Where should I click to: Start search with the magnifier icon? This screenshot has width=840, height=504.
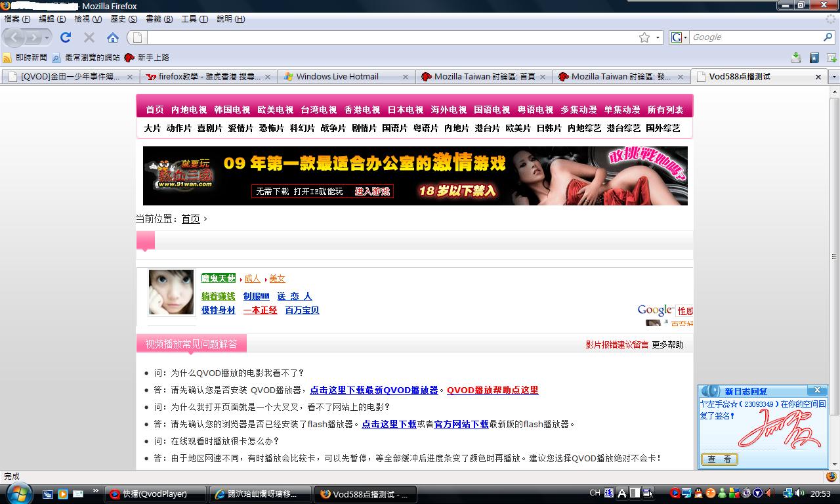pyautogui.click(x=828, y=37)
